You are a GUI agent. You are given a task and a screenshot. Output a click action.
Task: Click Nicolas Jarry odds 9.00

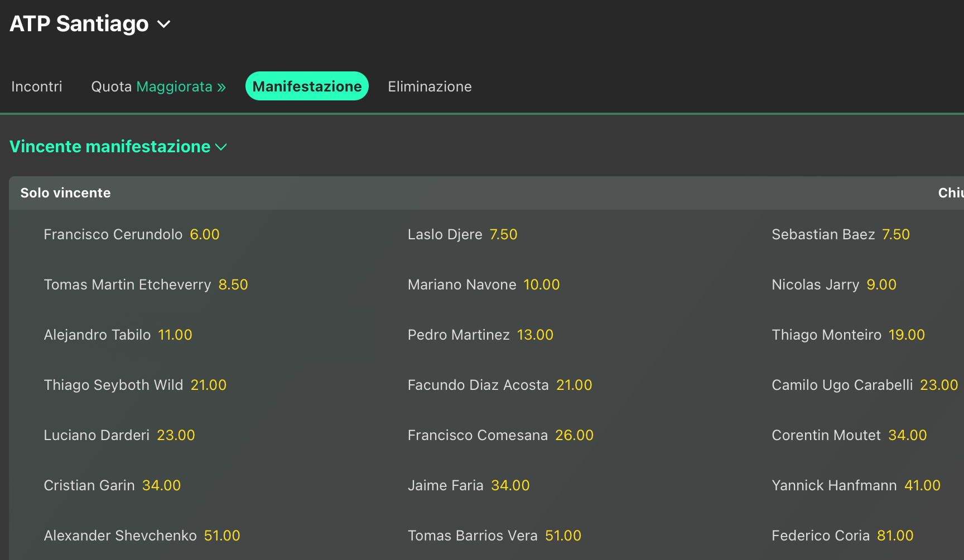[881, 284]
